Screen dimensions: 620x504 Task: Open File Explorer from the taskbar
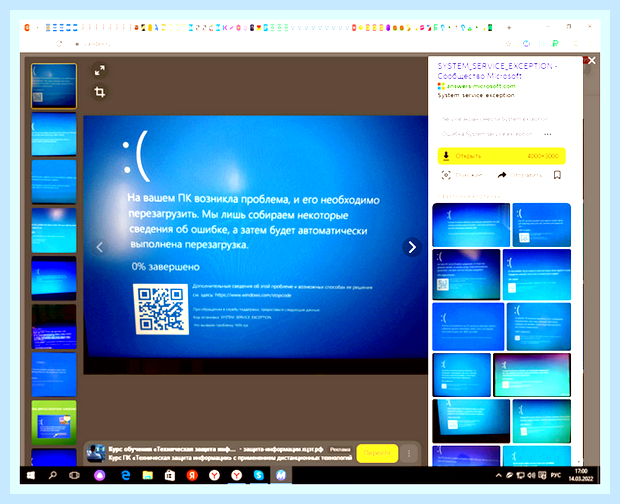147,475
